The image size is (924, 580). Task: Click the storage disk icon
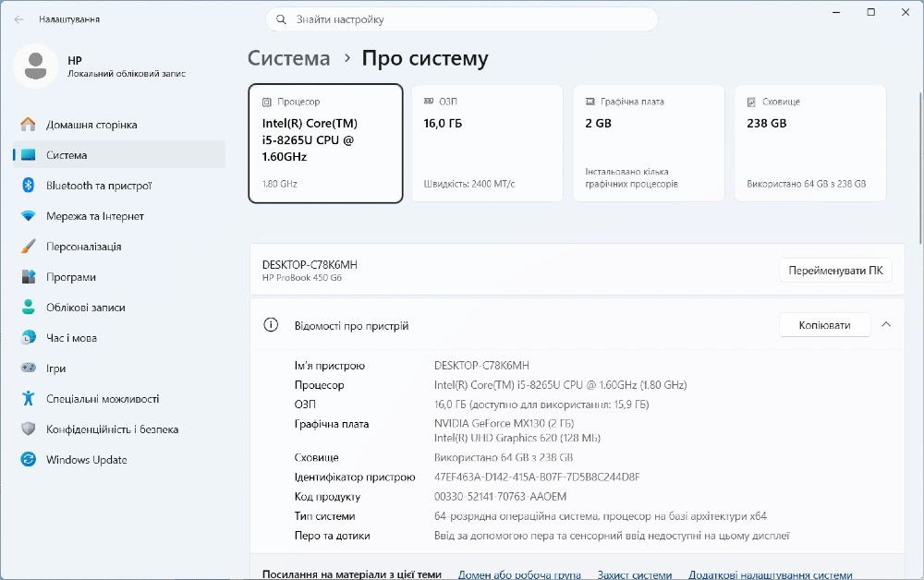(751, 102)
